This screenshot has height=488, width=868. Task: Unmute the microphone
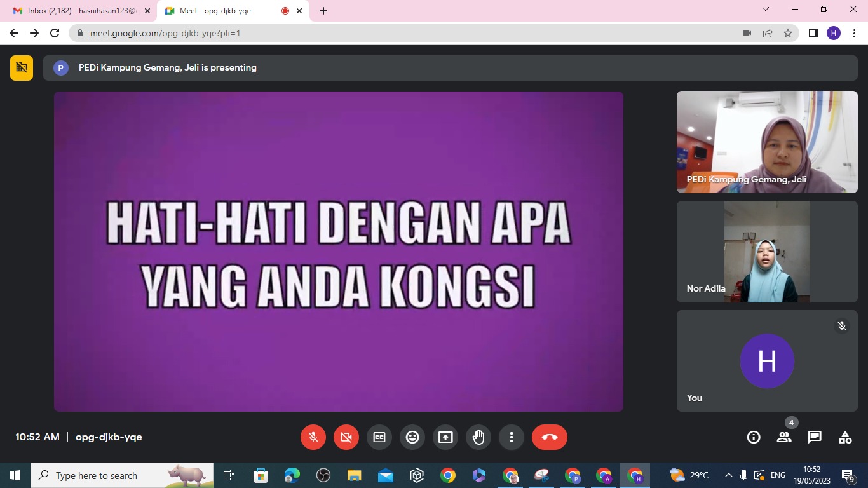tap(313, 437)
